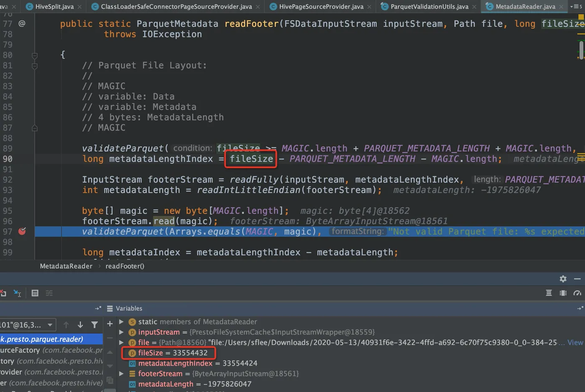The width and height of the screenshot is (585, 392).
Task: Close the MetadataReader.java tab
Action: tap(561, 7)
